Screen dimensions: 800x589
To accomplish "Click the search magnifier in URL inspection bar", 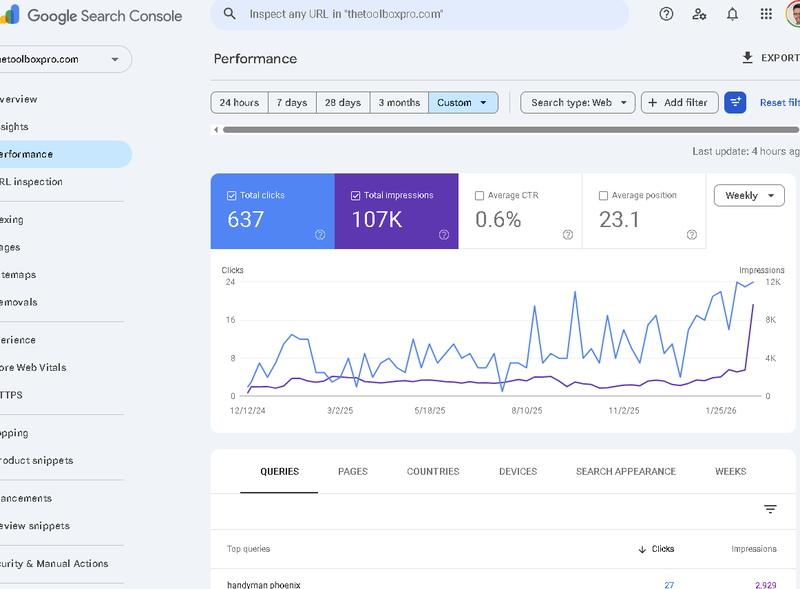I will pos(230,15).
